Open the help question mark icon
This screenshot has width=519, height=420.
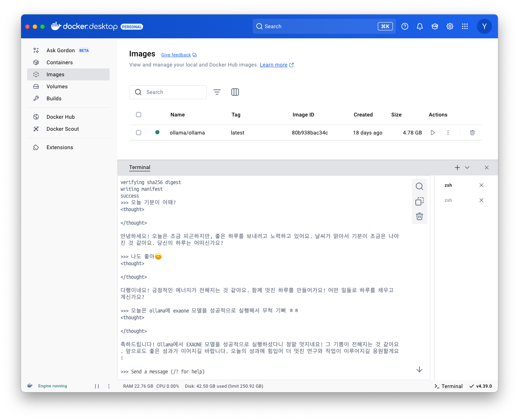405,26
